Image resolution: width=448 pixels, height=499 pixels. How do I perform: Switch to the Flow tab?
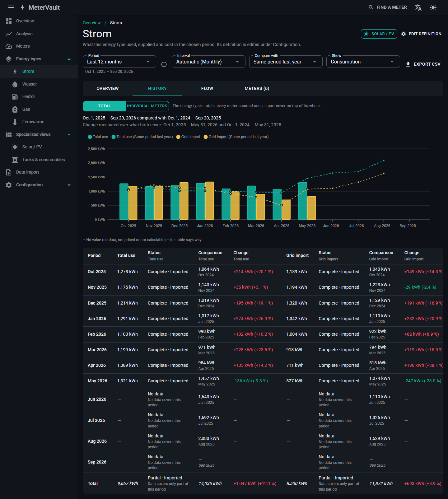[x=207, y=89]
